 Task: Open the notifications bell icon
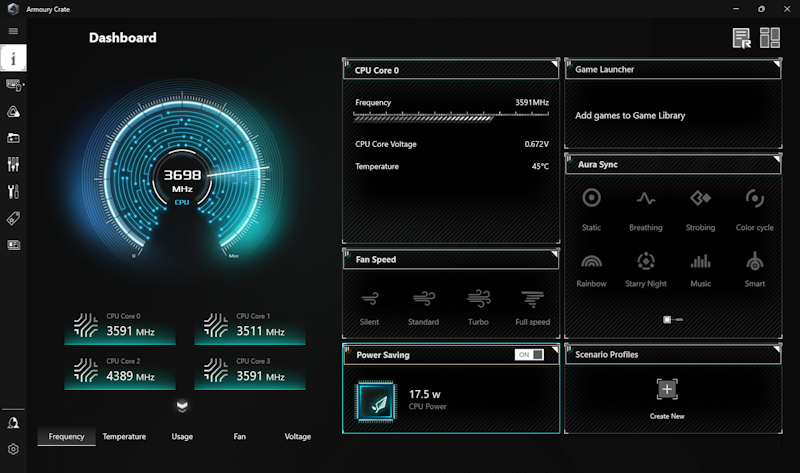click(13, 422)
